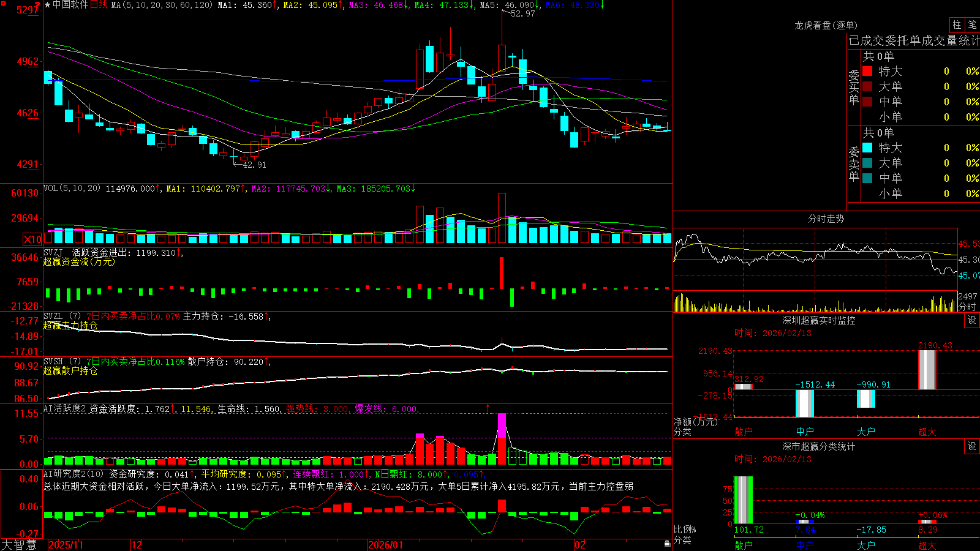Click the 散户持仓: 90.220 value
980x551 pixels.
click(x=225, y=362)
